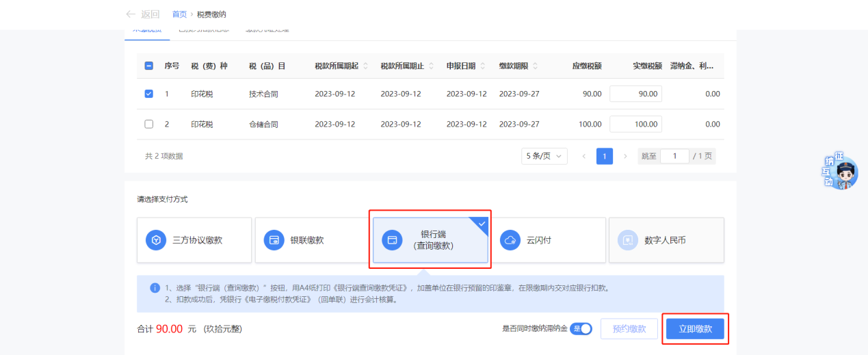Click the 三方协议缴款 cube icon
Viewport: 868px width, 355px height.
156,240
